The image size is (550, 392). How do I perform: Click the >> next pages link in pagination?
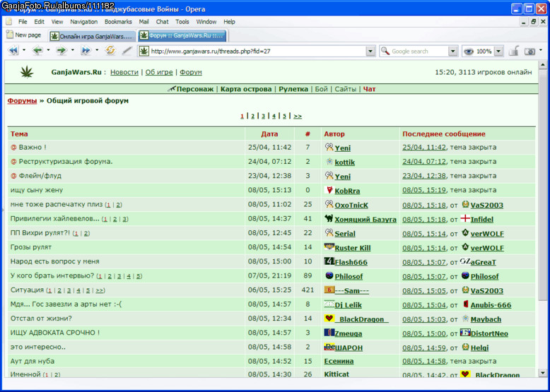click(x=298, y=116)
